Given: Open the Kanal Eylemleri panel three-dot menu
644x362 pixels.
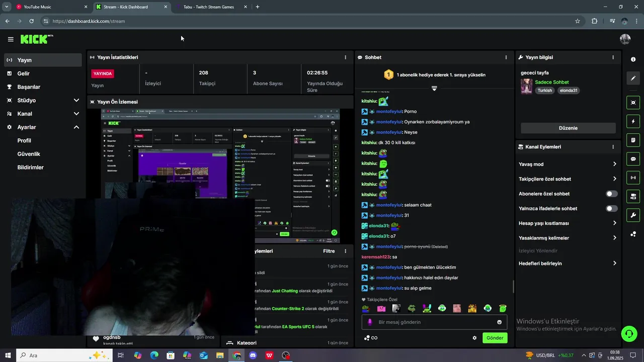Looking at the screenshot, I should coord(613,147).
